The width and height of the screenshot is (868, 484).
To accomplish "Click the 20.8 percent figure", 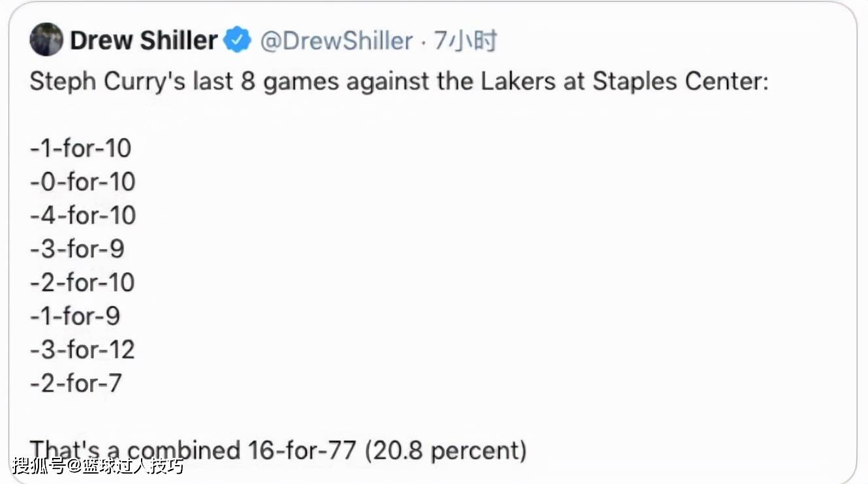I will tap(445, 450).
